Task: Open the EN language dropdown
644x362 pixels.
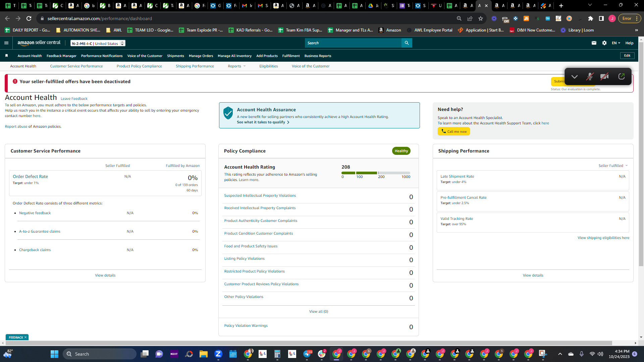Action: coord(616,43)
